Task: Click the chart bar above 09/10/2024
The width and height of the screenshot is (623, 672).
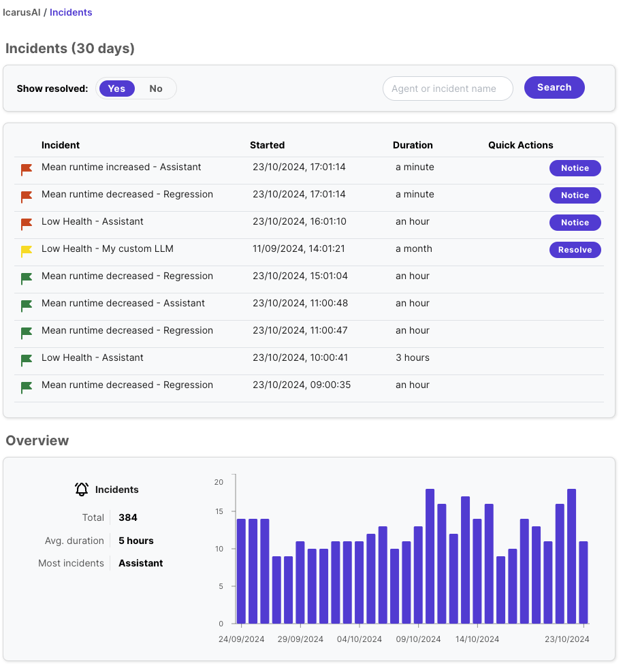Action: (x=418, y=575)
